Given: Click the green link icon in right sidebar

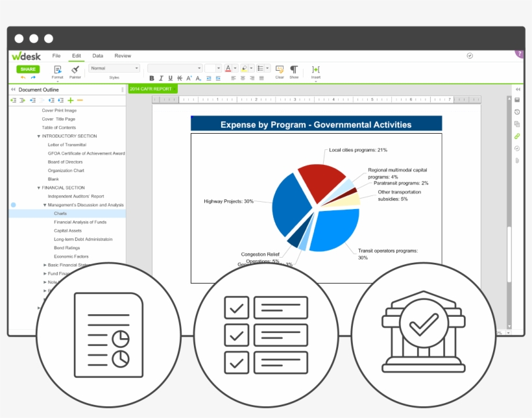Looking at the screenshot, I should point(516,136).
